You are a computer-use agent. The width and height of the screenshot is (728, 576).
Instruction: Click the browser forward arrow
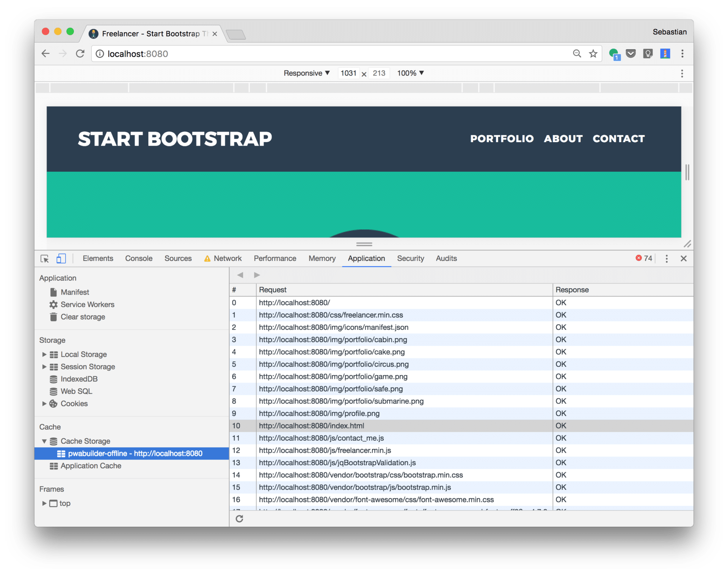[x=63, y=53]
